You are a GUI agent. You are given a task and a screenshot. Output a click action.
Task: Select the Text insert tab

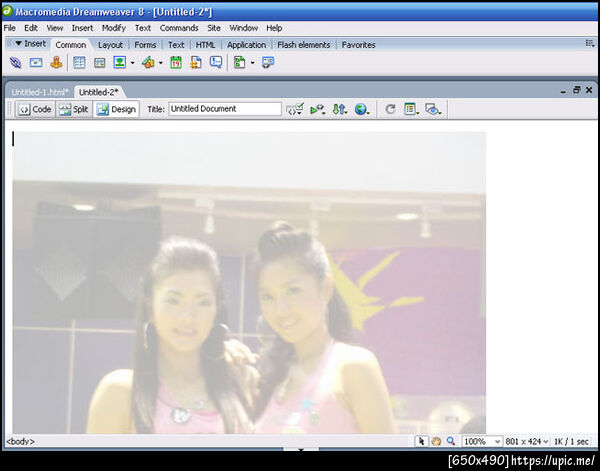[x=176, y=45]
